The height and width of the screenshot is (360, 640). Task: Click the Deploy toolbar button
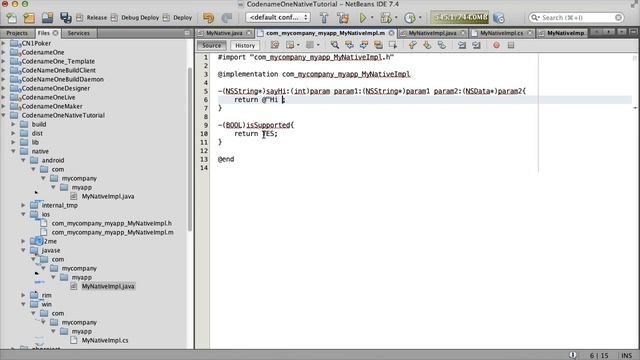pyautogui.click(x=178, y=18)
